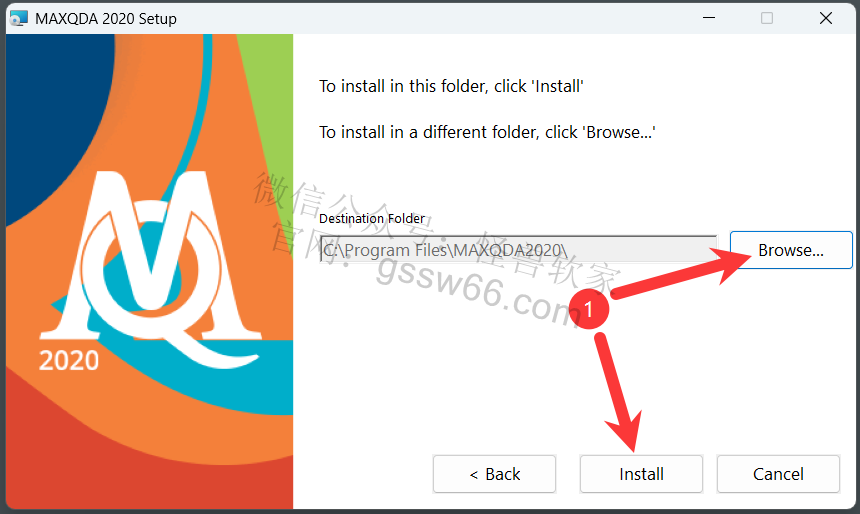Viewport: 860px width, 514px height.
Task: Click the Install button
Action: (x=641, y=474)
